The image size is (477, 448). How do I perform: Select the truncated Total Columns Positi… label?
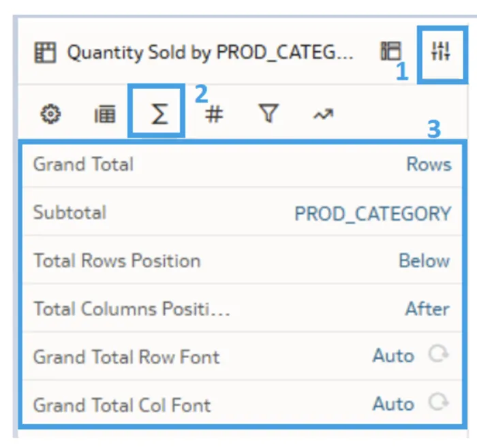[x=132, y=309]
